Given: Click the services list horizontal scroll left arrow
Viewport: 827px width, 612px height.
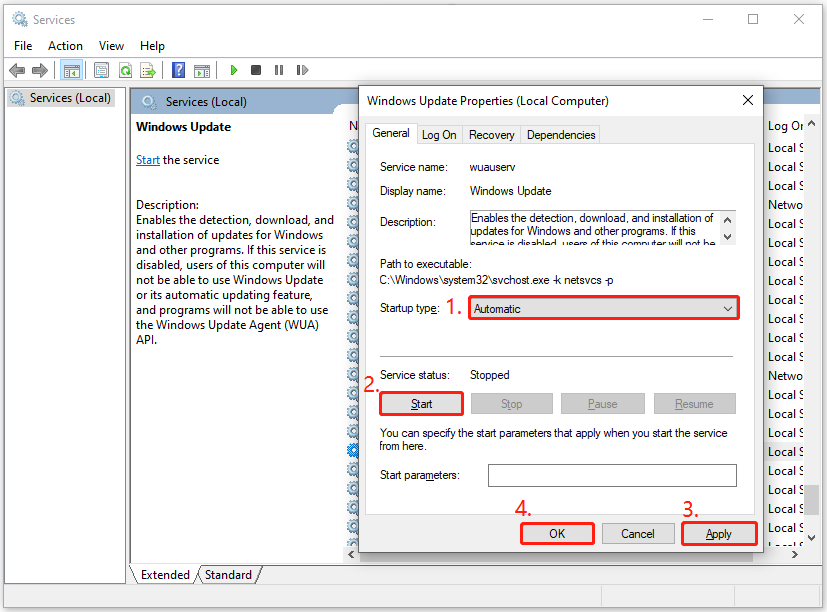Looking at the screenshot, I should tap(351, 554).
